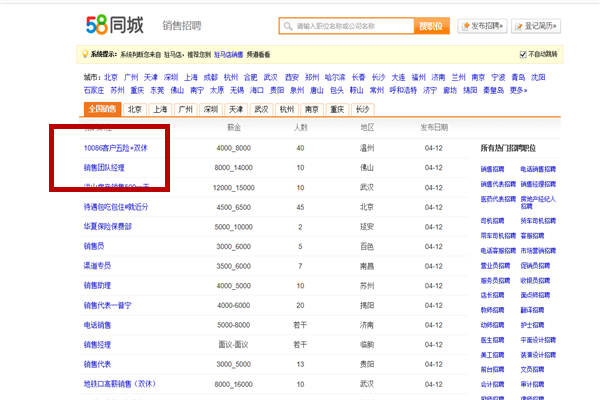Open 护士招聘 in the hot jobs sidebar
Image resolution: width=600 pixels, height=400 pixels.
tap(532, 325)
